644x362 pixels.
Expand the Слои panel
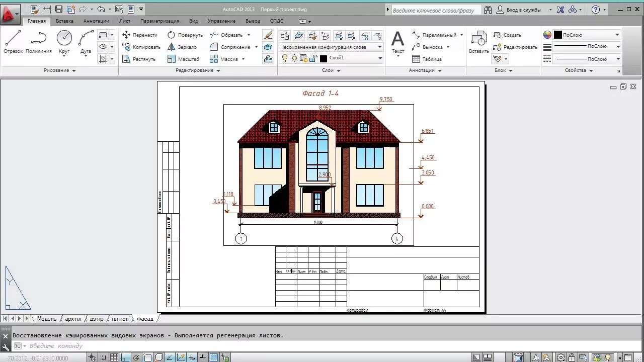pyautogui.click(x=331, y=70)
